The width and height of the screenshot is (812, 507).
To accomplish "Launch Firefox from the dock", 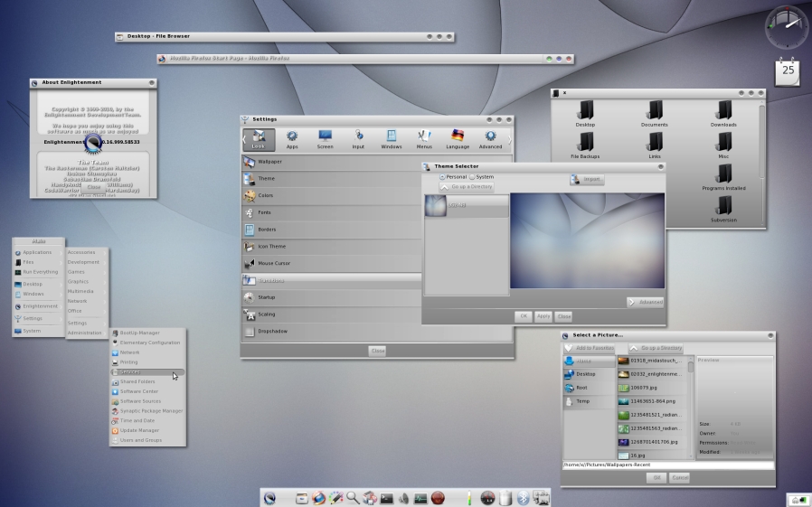I will 318,498.
